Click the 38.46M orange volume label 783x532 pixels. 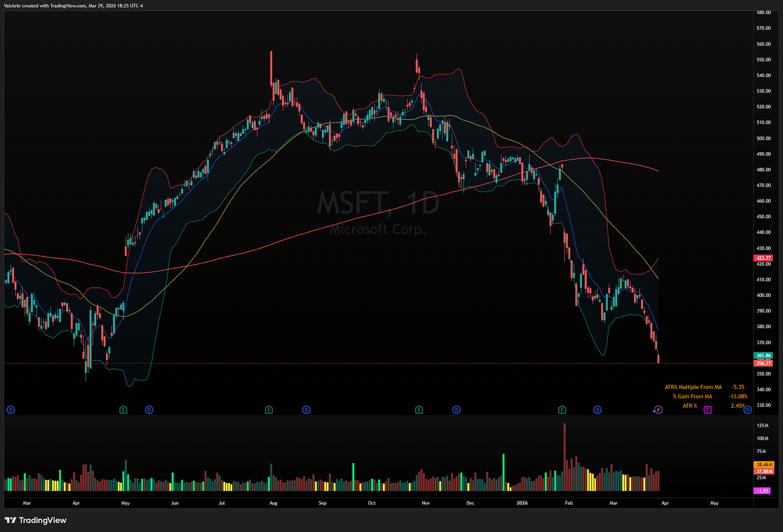pos(764,464)
